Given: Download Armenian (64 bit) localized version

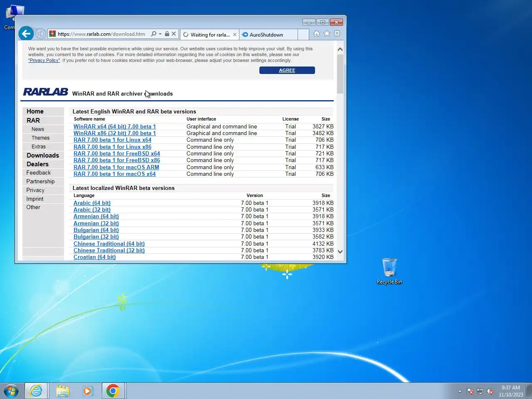Looking at the screenshot, I should 96,216.
